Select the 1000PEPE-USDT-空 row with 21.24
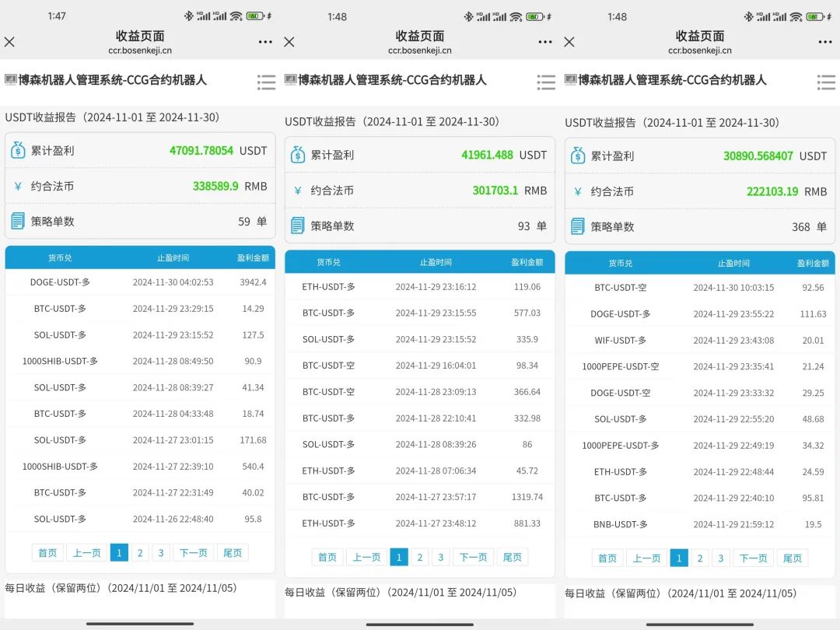 (x=700, y=366)
